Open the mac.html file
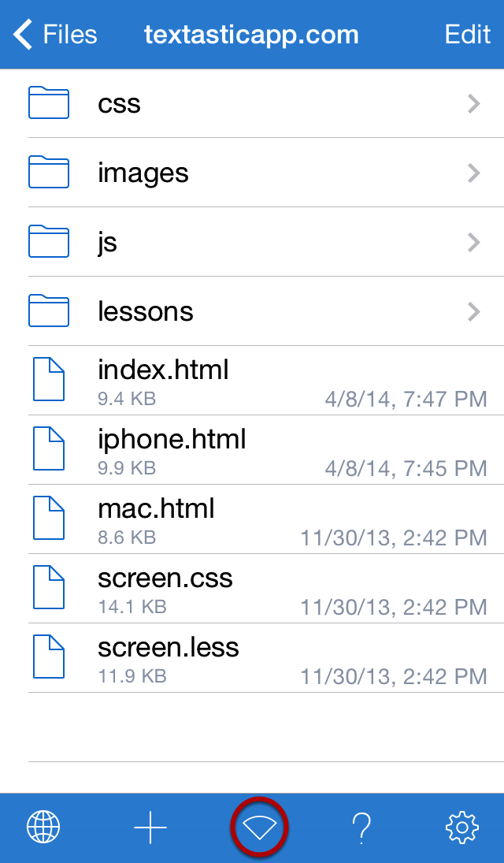Viewport: 504px width, 863px height. pyautogui.click(x=265, y=519)
